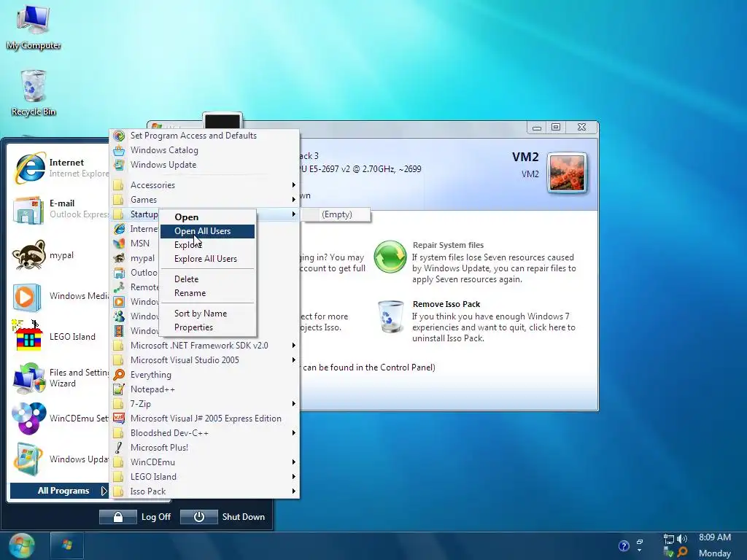This screenshot has width=747, height=560.
Task: Open My Computer desktop icon
Action: pyautogui.click(x=34, y=27)
